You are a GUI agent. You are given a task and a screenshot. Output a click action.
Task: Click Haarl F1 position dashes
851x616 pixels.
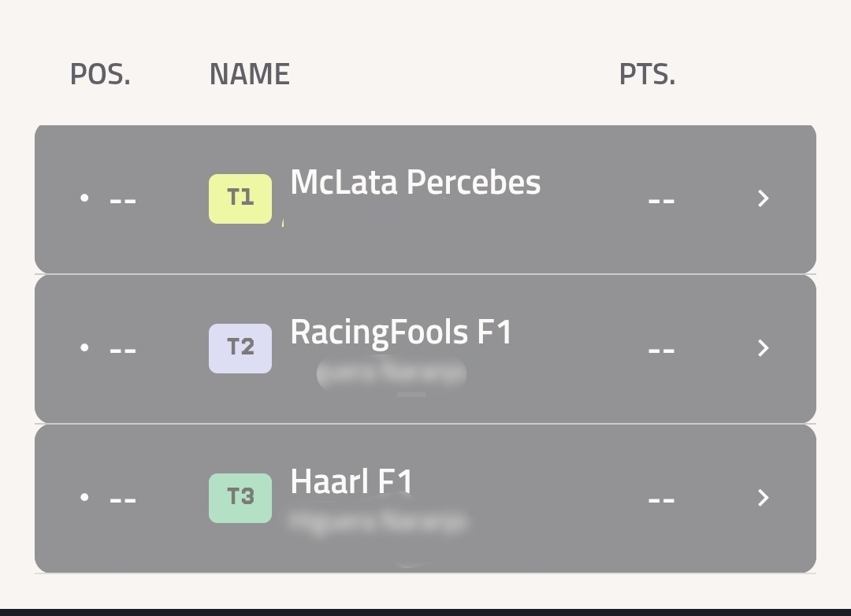tap(123, 499)
